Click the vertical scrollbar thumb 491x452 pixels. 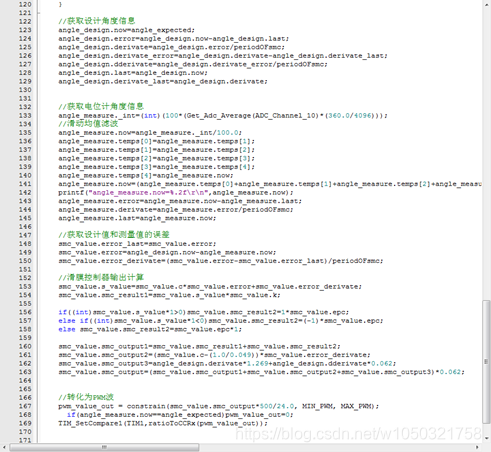[486, 362]
